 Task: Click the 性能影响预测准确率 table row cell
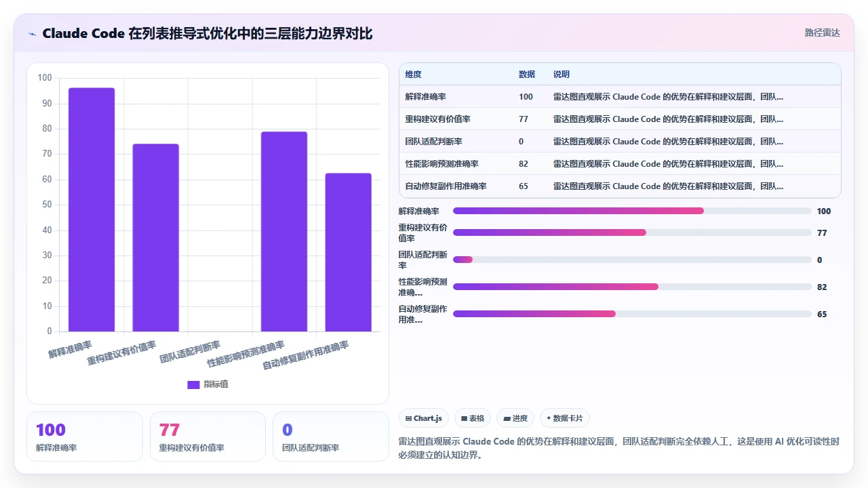[442, 163]
